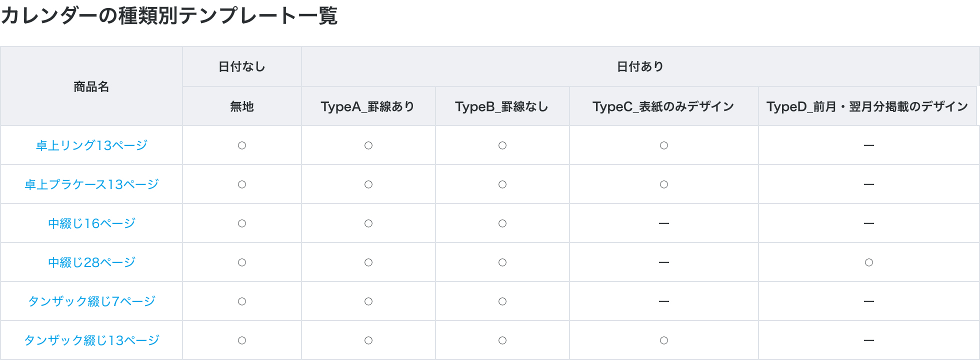The width and height of the screenshot is (980, 360).
Task: Click the TypeB_罫線なし column header
Action: pos(502,106)
